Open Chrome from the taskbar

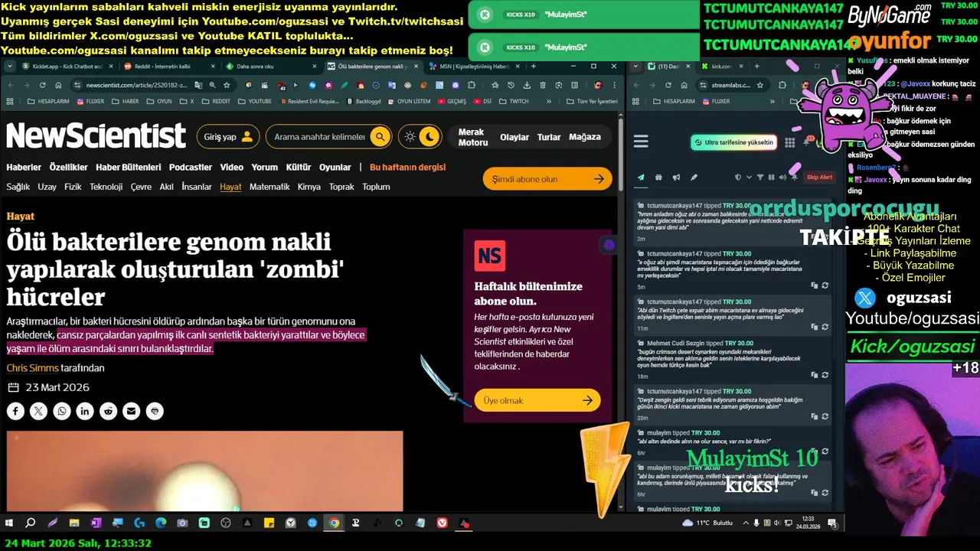click(334, 523)
